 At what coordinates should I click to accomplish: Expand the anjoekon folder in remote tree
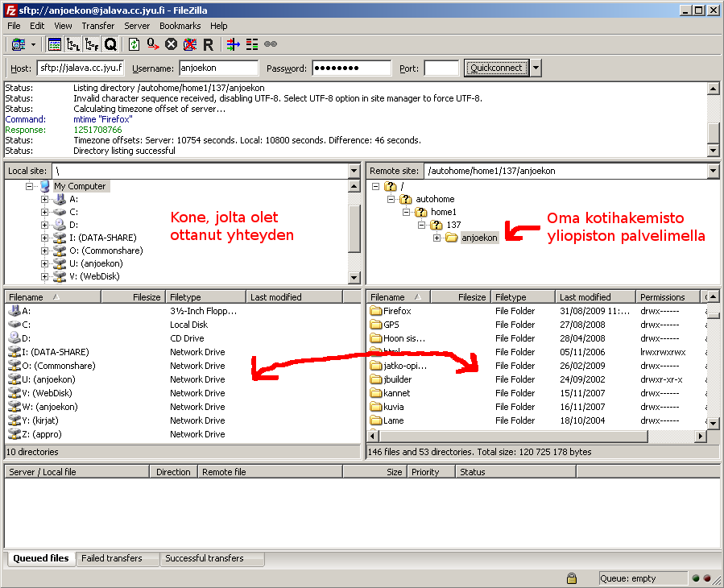pos(436,238)
